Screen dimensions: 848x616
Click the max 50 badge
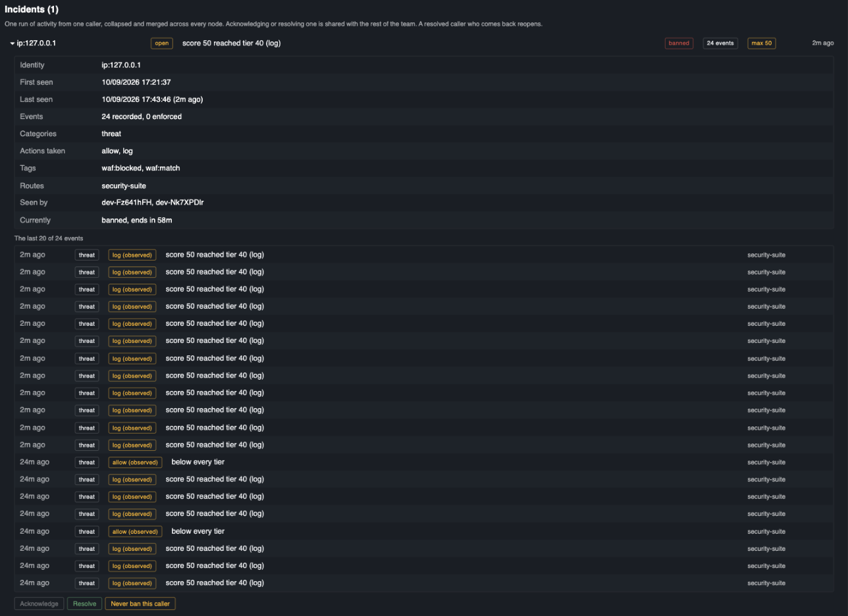coord(762,43)
